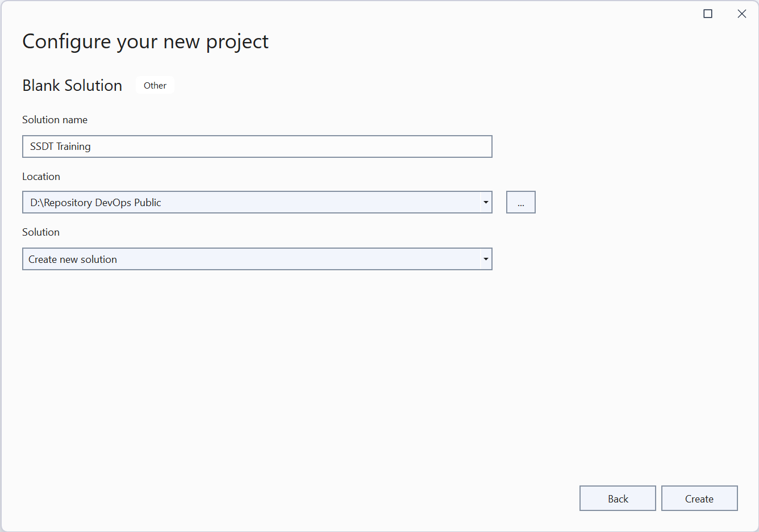Click the Solution label above combo box
759x532 pixels.
[40, 232]
